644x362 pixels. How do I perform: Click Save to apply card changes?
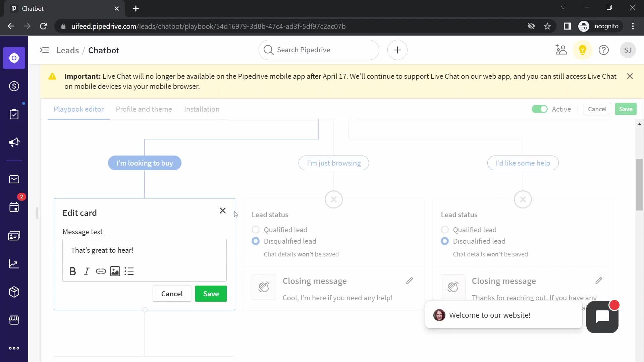[211, 294]
